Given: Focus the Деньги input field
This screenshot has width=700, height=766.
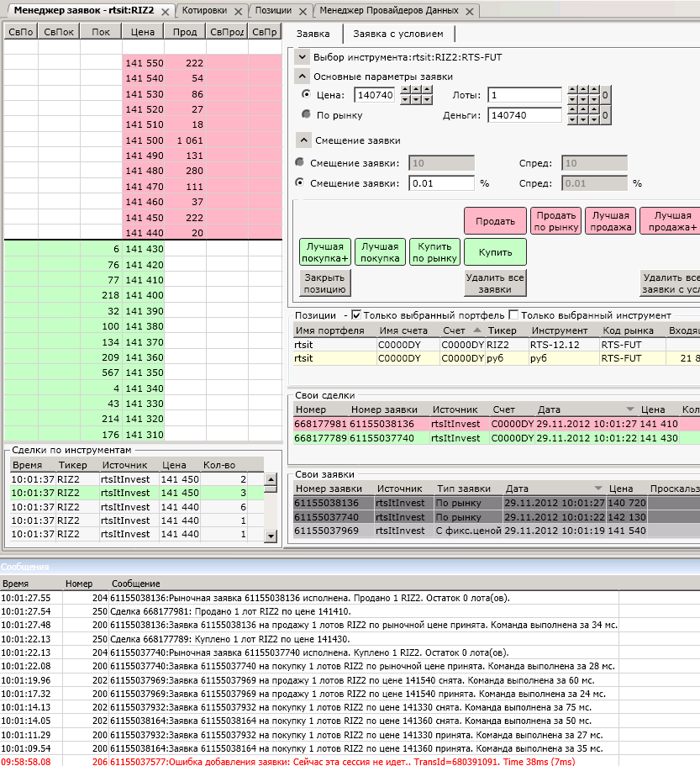Looking at the screenshot, I should click(x=524, y=115).
